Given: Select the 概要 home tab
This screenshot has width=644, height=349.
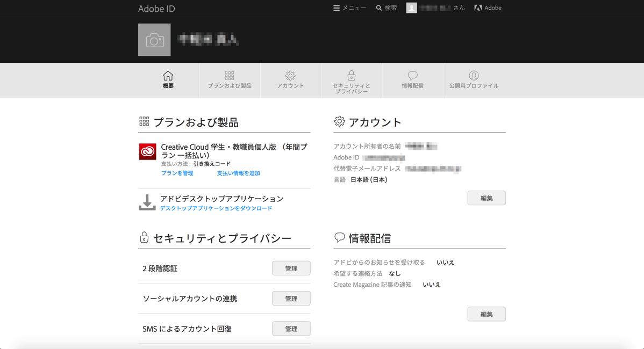Looking at the screenshot, I should (168, 81).
